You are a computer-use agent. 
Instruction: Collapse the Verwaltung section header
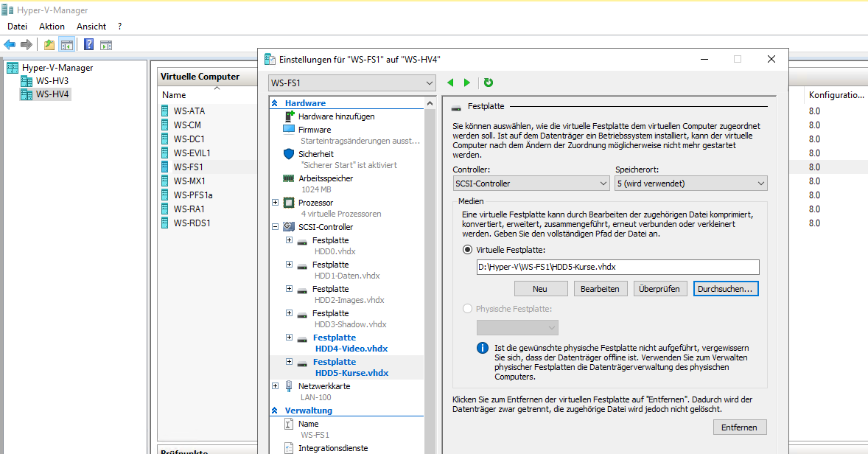click(x=275, y=411)
